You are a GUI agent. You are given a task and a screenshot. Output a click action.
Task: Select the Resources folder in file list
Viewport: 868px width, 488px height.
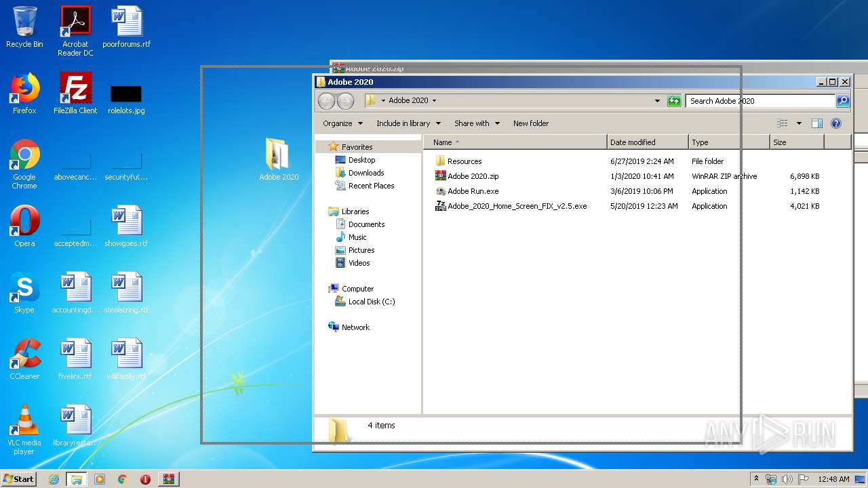point(465,161)
